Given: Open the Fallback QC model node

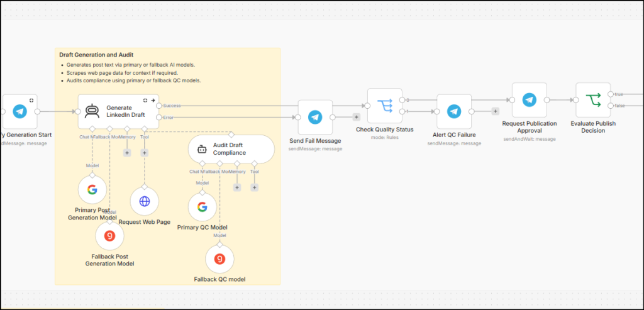Looking at the screenshot, I should click(219, 258).
